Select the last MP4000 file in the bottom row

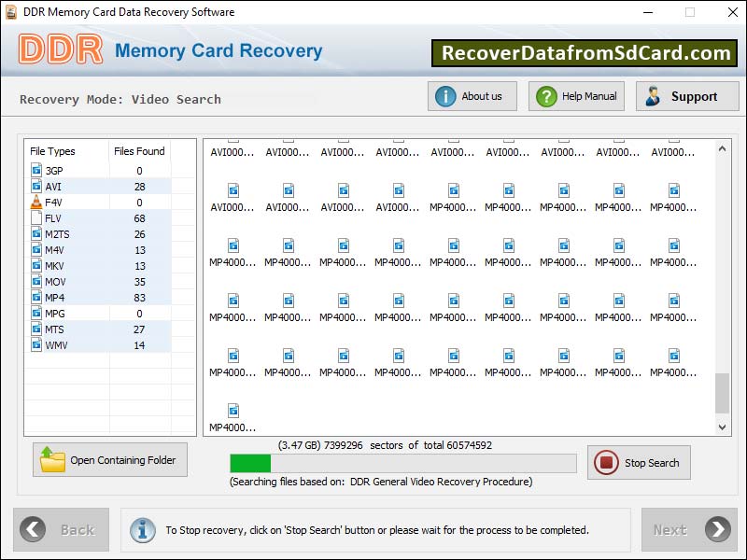233,417
